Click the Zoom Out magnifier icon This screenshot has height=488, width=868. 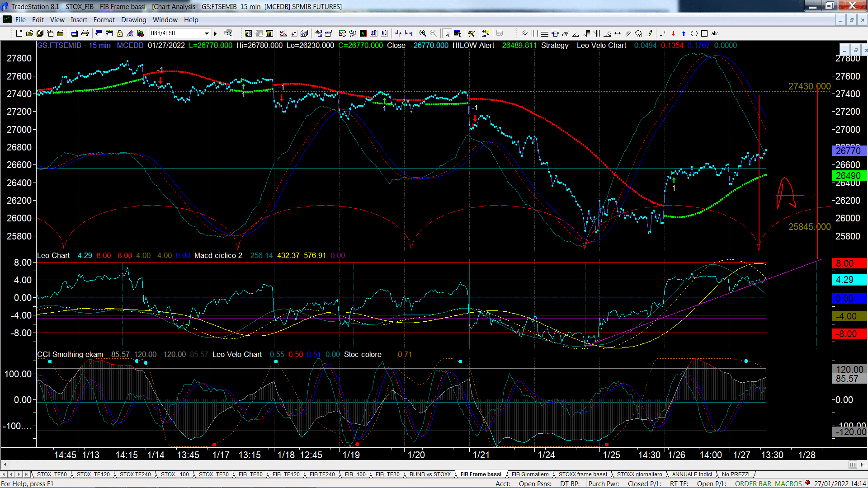[x=433, y=33]
